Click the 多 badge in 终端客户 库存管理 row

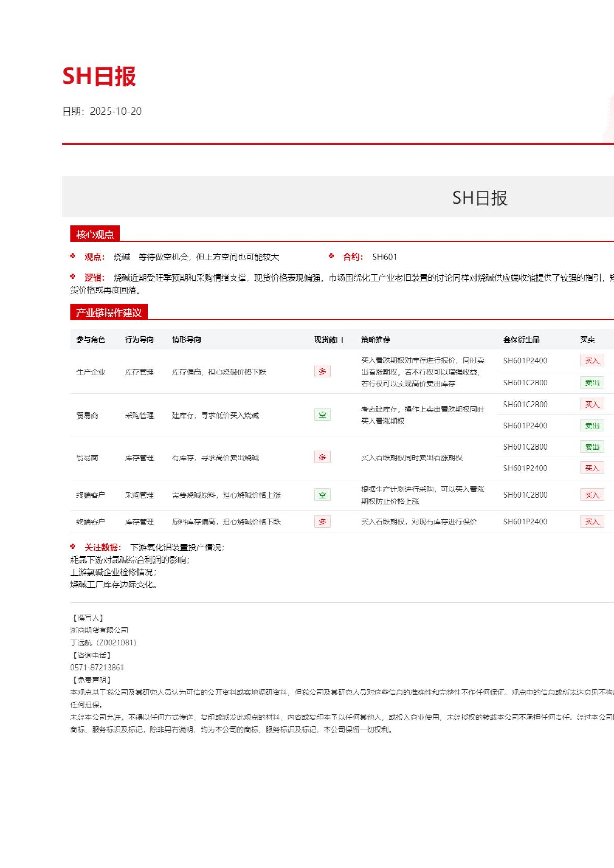point(322,522)
